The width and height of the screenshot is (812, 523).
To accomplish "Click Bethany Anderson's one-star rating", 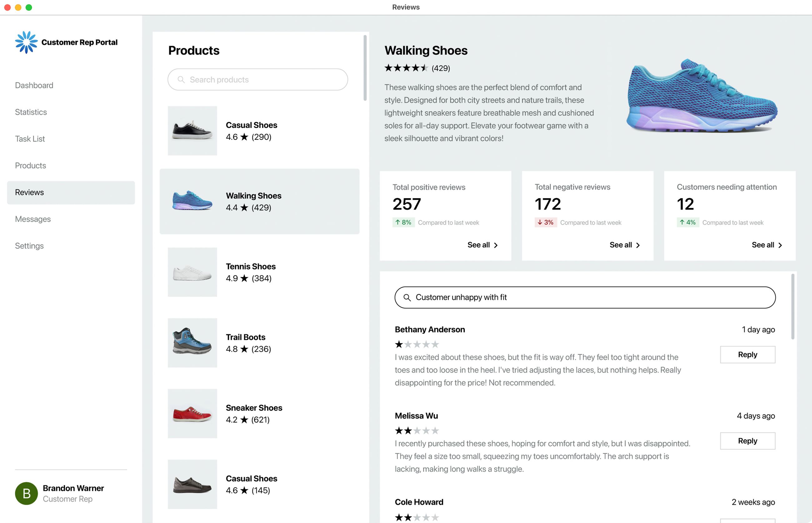I will [417, 345].
